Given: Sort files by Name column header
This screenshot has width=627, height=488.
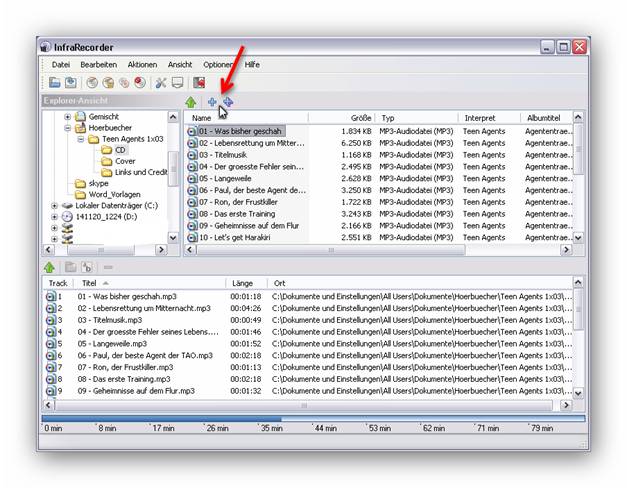Looking at the screenshot, I should (247, 118).
